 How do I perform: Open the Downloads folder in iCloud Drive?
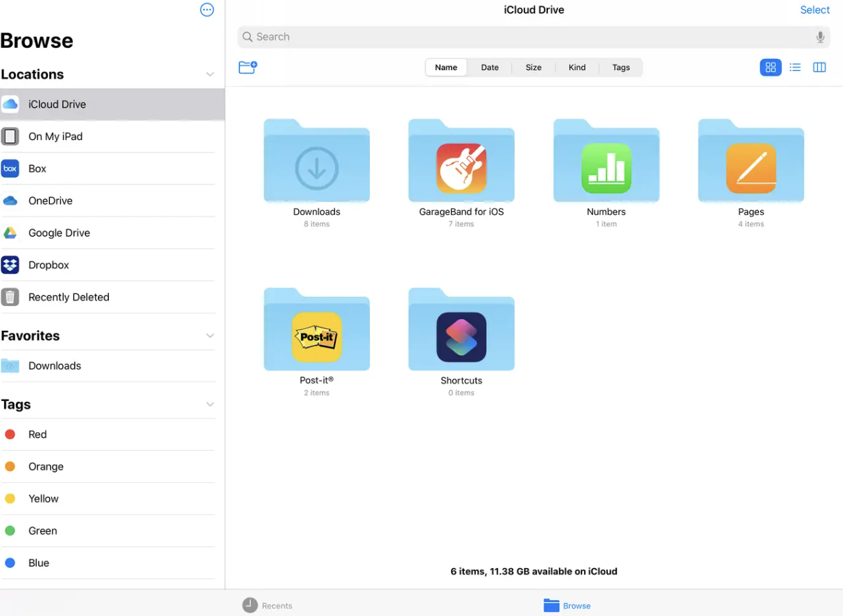pos(316,161)
